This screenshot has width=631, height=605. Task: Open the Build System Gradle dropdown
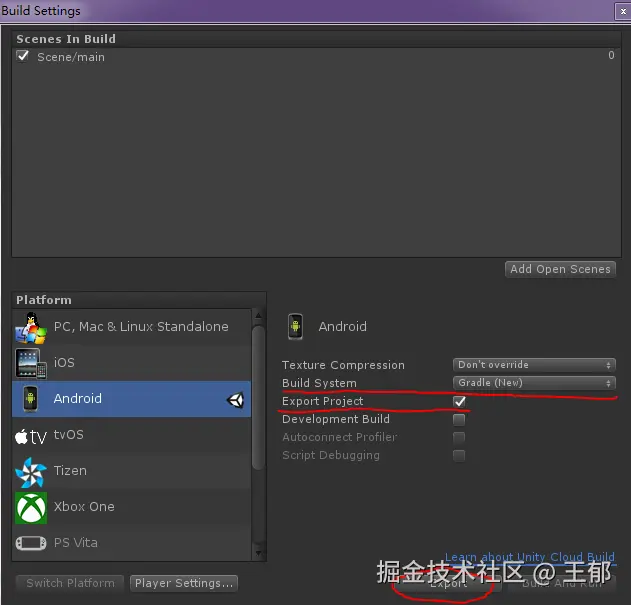click(534, 383)
